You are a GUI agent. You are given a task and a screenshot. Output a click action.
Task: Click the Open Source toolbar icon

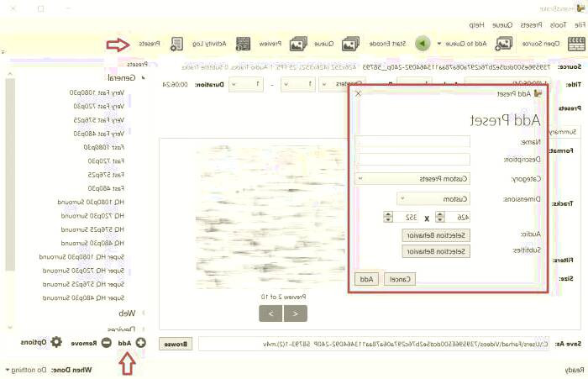[504, 43]
